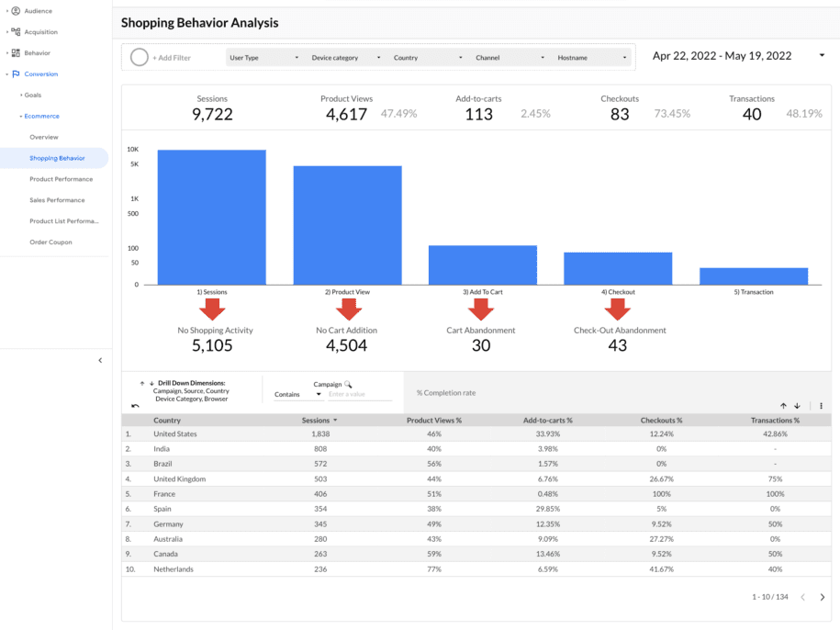The width and height of the screenshot is (840, 630).
Task: Open the table's three-dot more options menu
Action: (821, 406)
